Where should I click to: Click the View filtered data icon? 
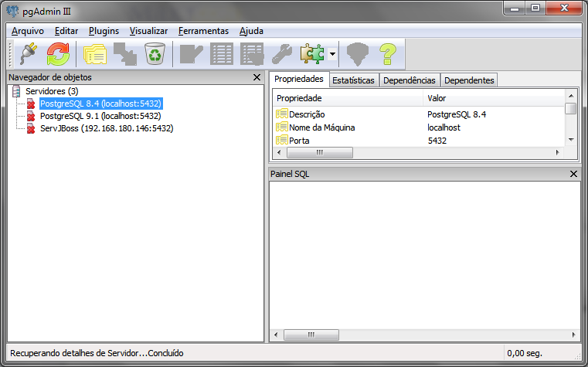pyautogui.click(x=252, y=54)
